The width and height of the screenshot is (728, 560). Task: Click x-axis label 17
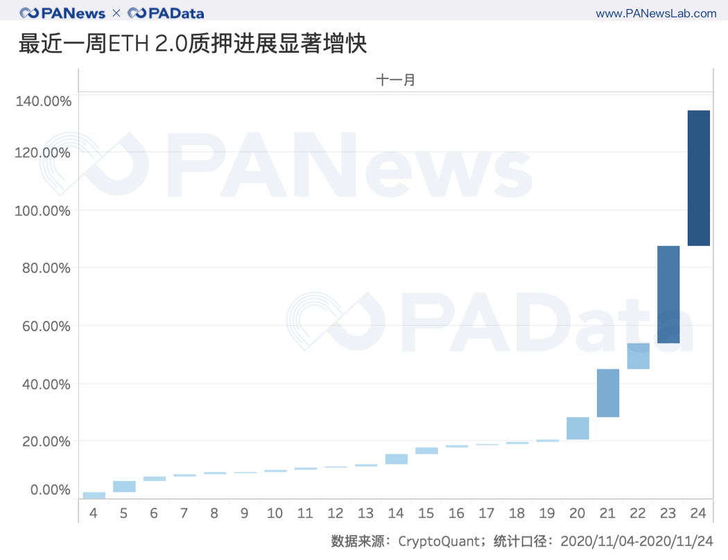[x=487, y=514]
